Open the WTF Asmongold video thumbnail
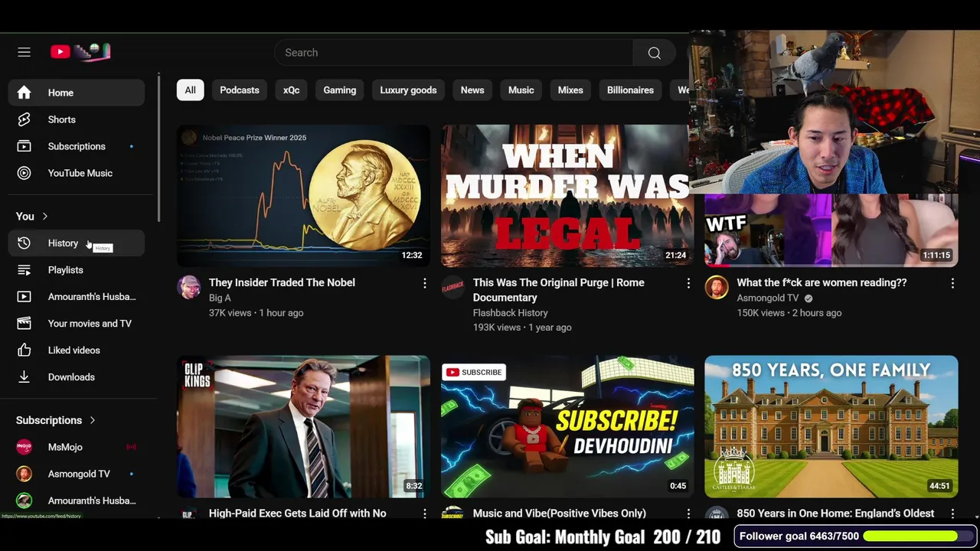This screenshot has width=980, height=551. [831, 230]
